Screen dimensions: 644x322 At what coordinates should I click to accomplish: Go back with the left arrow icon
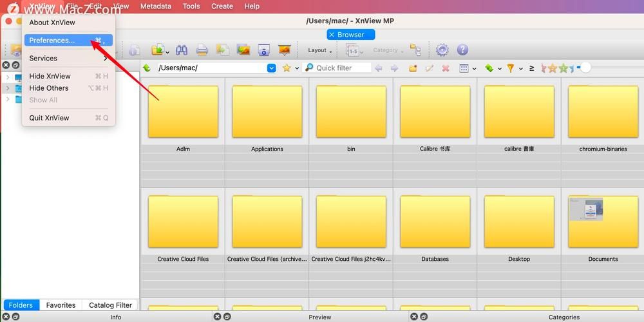pos(378,68)
